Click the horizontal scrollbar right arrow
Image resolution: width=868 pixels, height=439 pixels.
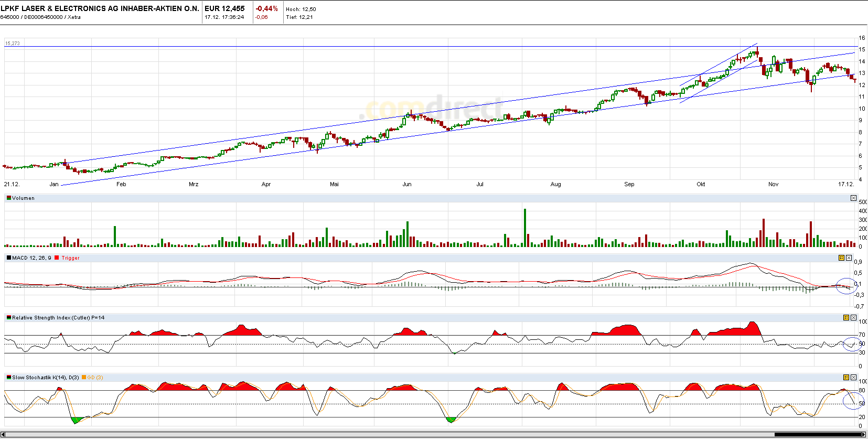coord(864,434)
